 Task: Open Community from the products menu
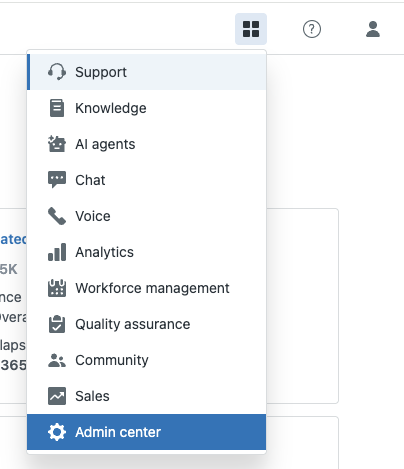147,360
